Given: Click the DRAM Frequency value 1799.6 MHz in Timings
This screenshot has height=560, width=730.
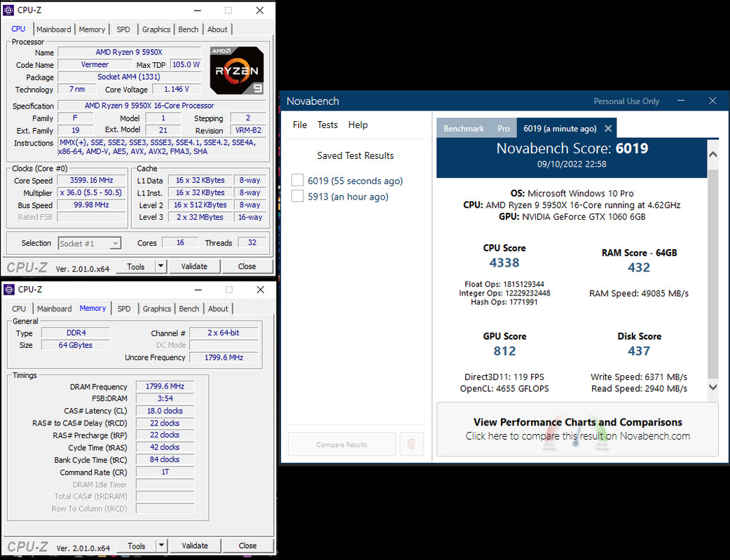Looking at the screenshot, I should point(165,386).
